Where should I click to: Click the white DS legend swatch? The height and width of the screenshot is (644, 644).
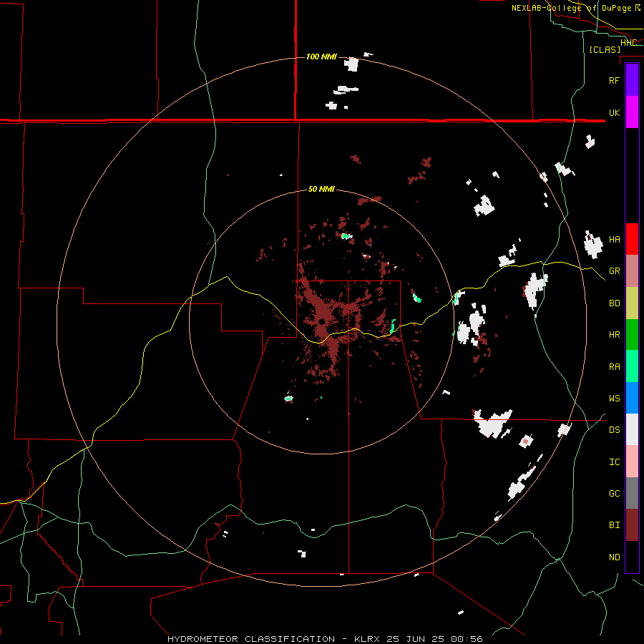click(632, 429)
